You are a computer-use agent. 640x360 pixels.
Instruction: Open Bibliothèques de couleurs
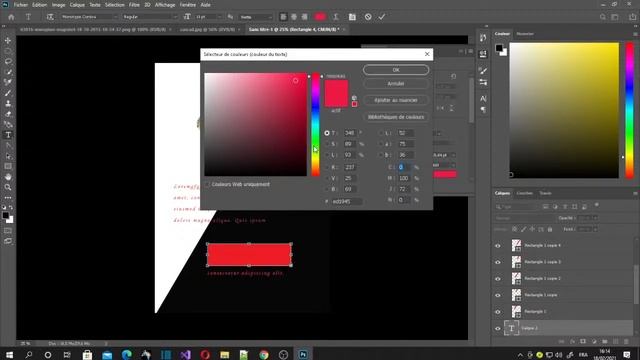coord(396,117)
